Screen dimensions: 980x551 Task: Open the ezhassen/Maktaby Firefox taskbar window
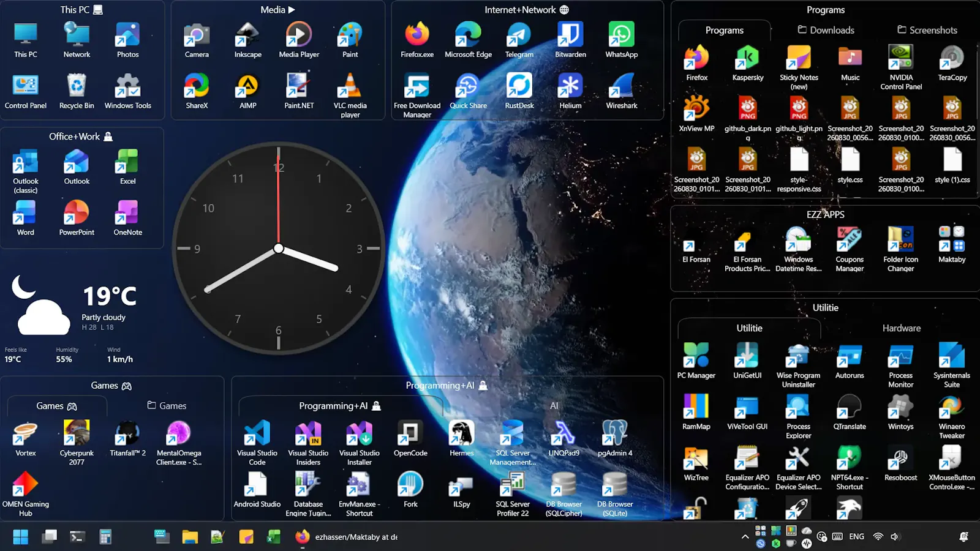click(x=346, y=537)
